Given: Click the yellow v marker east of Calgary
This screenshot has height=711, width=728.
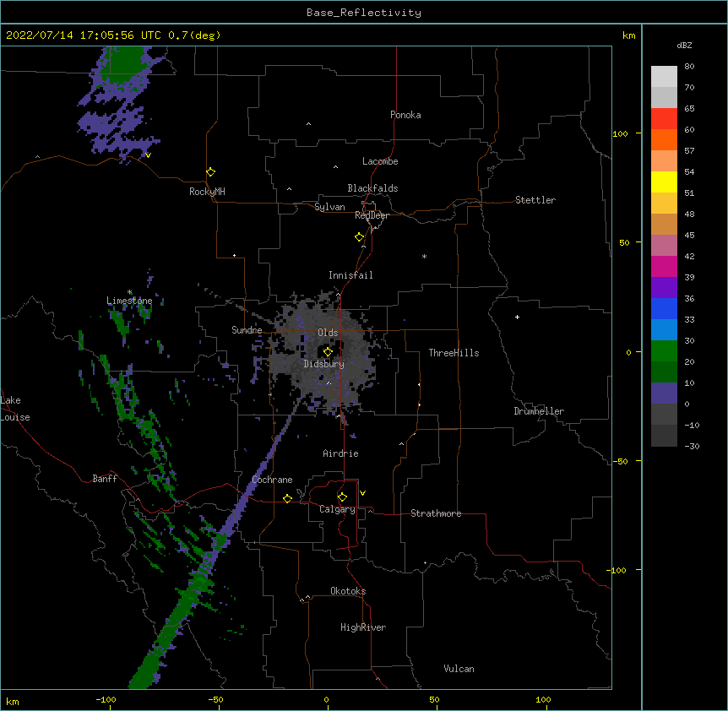Looking at the screenshot, I should click(362, 493).
